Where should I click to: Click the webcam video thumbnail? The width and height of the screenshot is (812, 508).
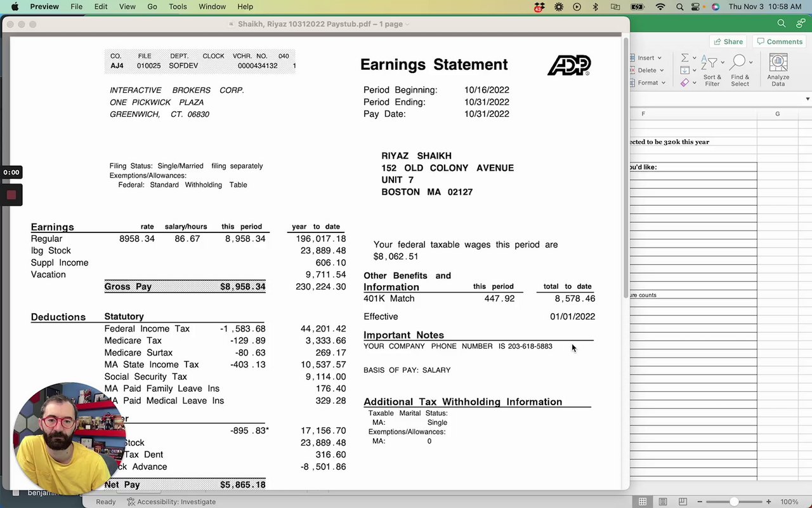pos(69,438)
